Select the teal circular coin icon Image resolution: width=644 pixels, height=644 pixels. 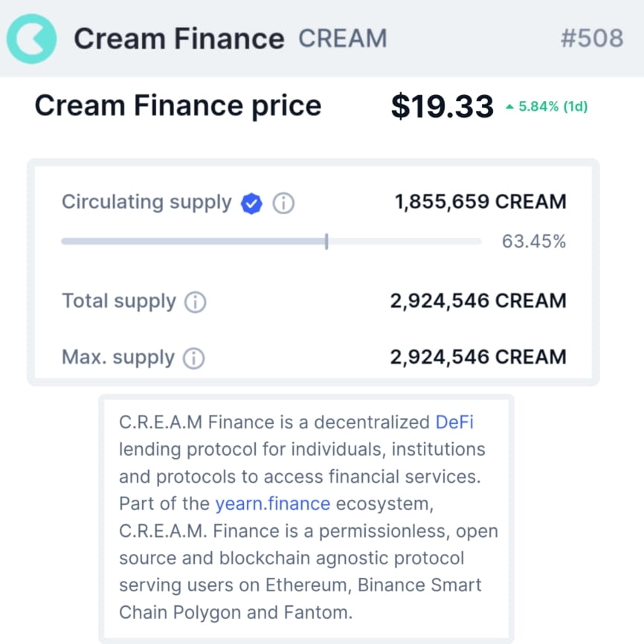coord(31,37)
